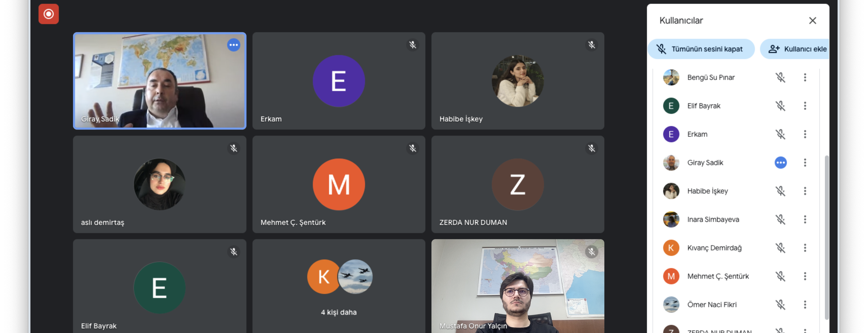868x333 pixels.
Task: Click muted mic icon on Habibe İşkey's tile
Action: (x=591, y=45)
